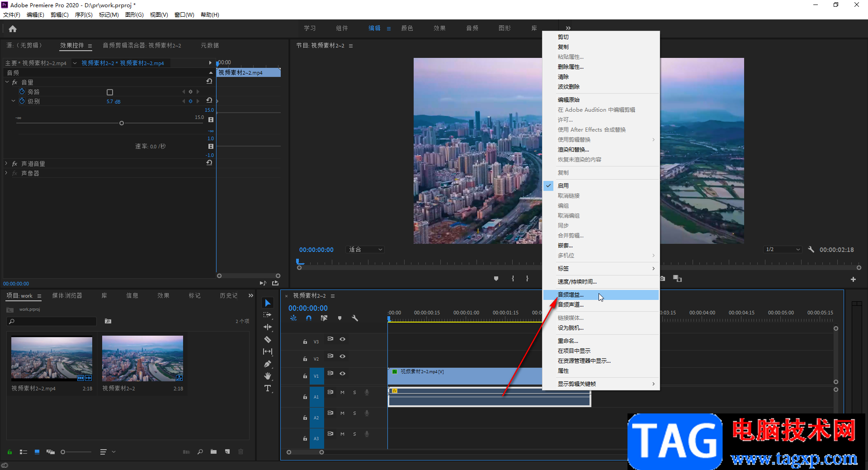The image size is (868, 470).
Task: Click the 00:00:00:00 timeline timecode
Action: [308, 308]
